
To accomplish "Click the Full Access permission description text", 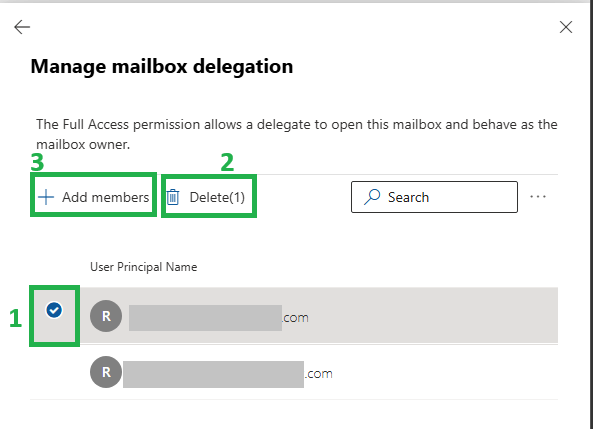I will point(297,134).
